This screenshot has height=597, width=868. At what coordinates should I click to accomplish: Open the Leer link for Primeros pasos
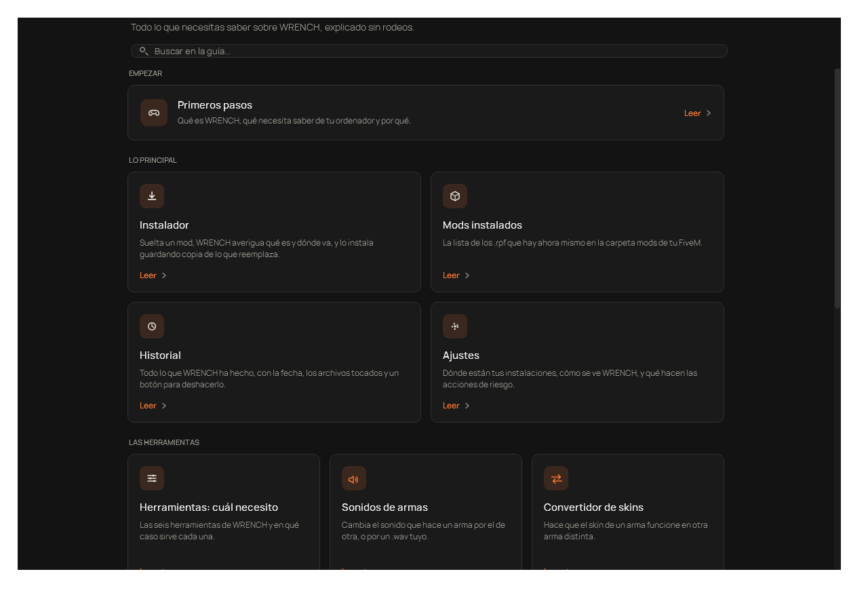click(698, 113)
